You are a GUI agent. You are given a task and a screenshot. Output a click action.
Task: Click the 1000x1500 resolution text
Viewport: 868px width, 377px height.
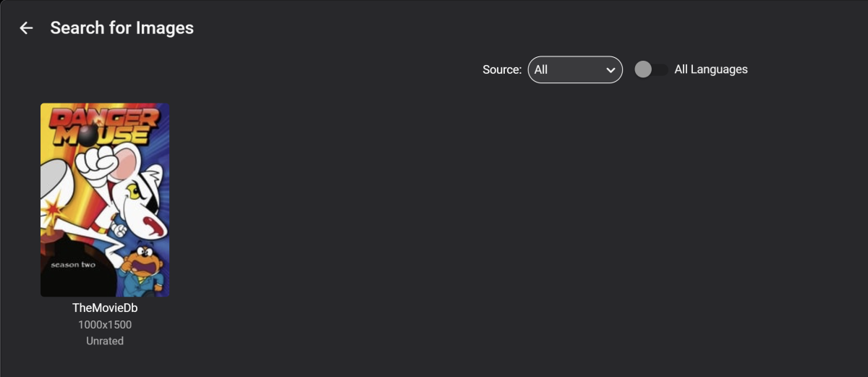click(x=105, y=325)
